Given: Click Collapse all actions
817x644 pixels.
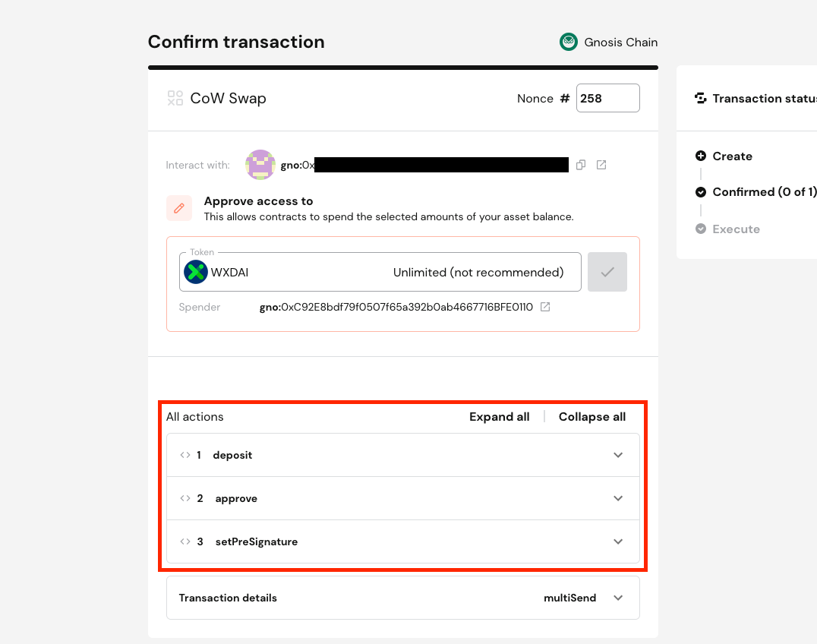Looking at the screenshot, I should [x=592, y=417].
